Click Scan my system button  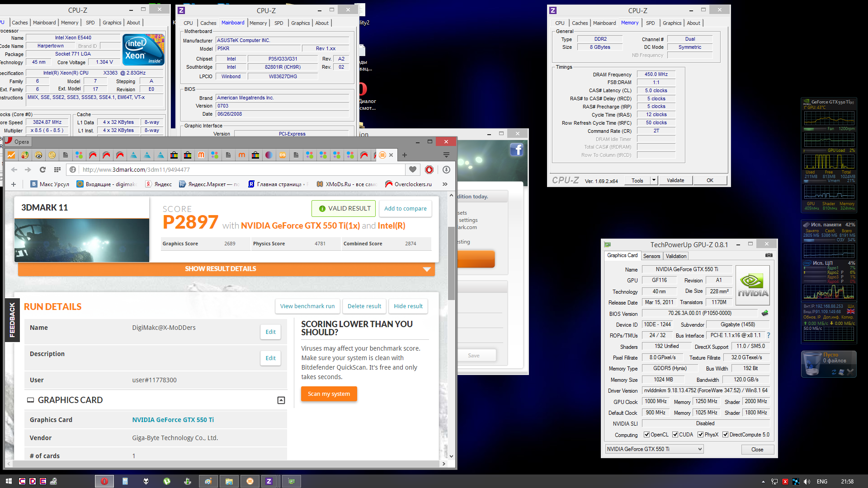coord(329,394)
